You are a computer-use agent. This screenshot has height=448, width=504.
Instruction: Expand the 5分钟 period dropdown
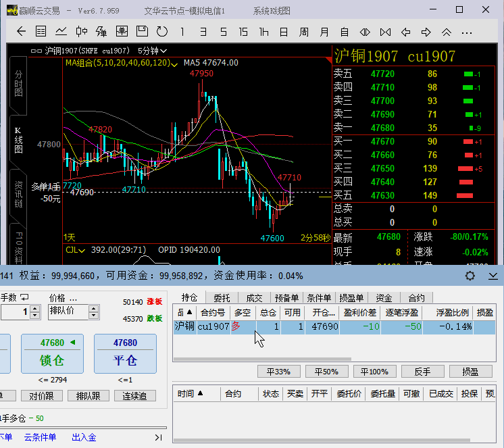click(152, 51)
